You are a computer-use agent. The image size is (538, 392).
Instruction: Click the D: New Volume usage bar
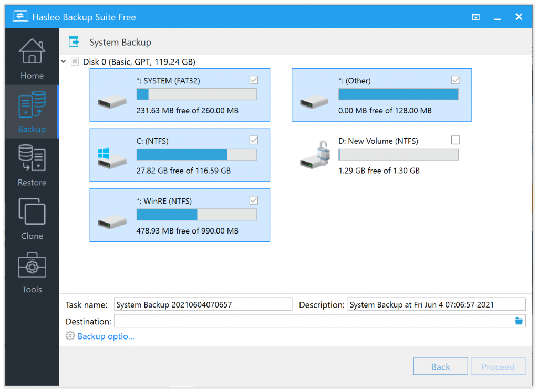(398, 154)
